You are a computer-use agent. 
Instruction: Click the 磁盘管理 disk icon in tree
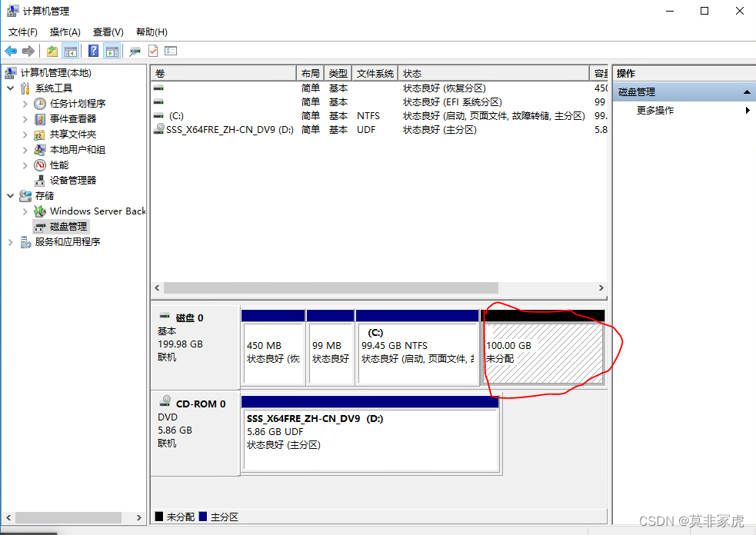pos(40,227)
